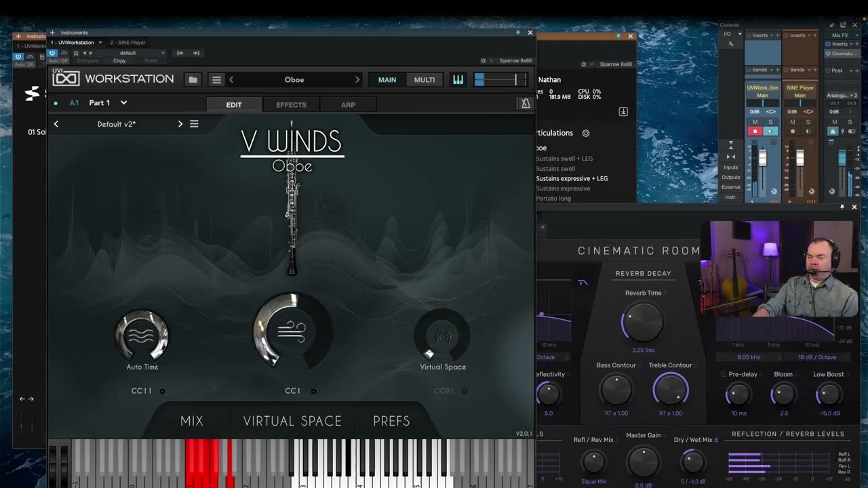868x488 pixels.
Task: Click the MAIN view button
Action: tap(387, 80)
